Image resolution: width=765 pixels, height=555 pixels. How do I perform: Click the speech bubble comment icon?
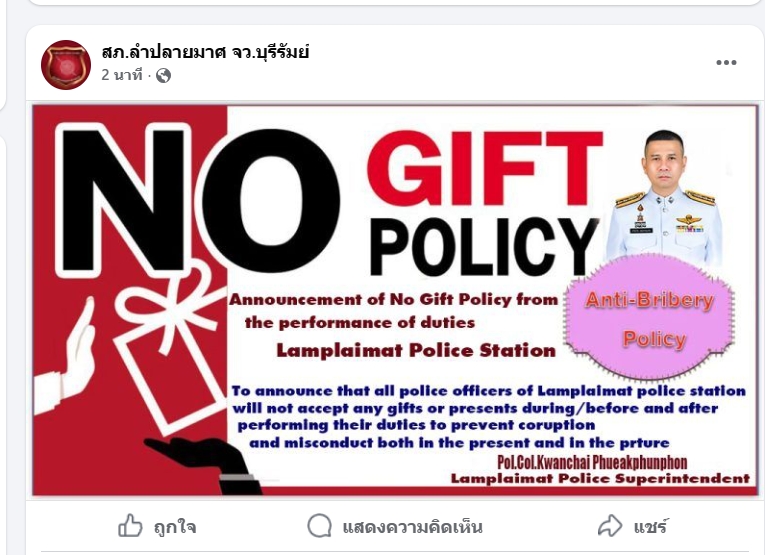point(320,526)
